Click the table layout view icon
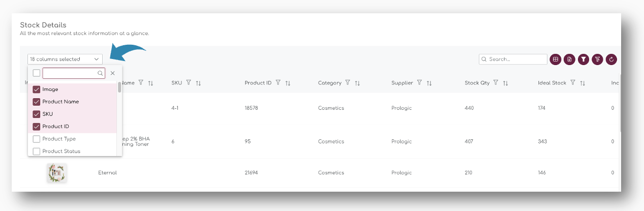Viewport: 644px width, 211px height. pyautogui.click(x=556, y=59)
